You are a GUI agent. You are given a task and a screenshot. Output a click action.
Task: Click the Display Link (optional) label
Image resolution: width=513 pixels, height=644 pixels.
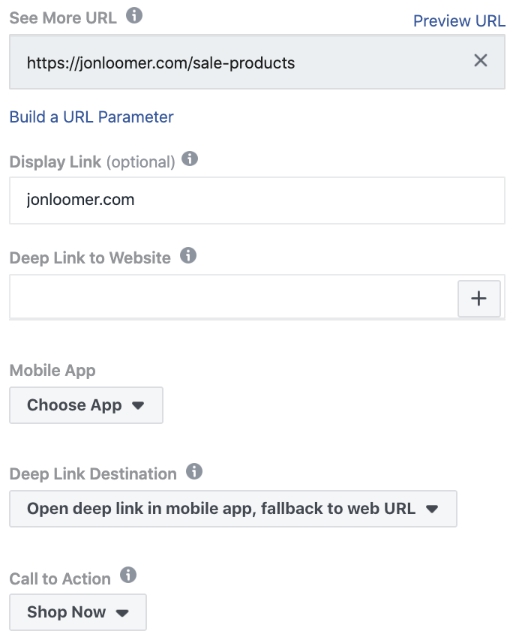(x=92, y=162)
